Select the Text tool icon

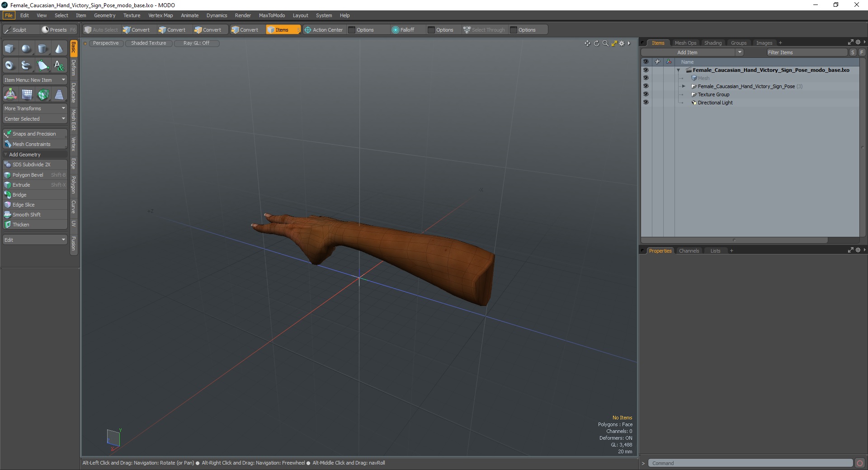pos(59,66)
